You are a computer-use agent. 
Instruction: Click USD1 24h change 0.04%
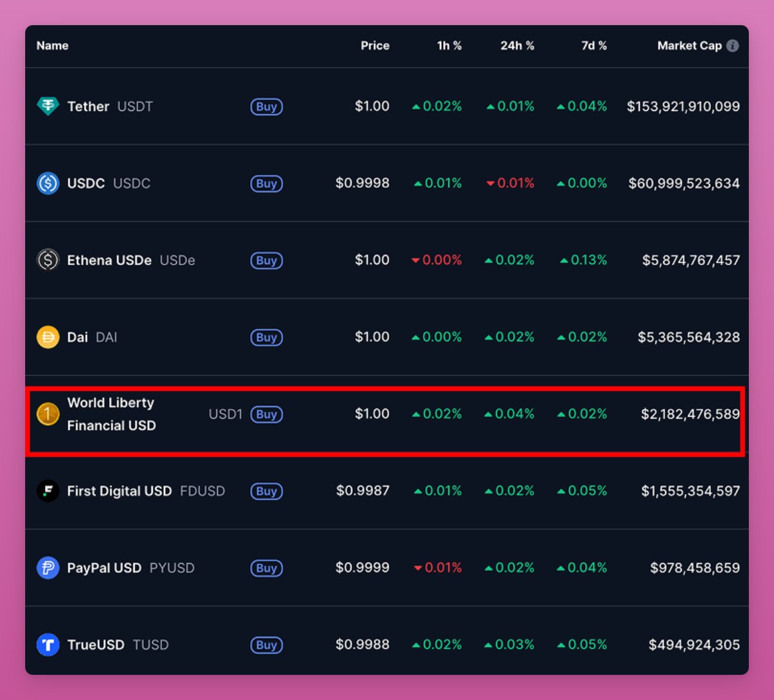[x=510, y=414]
